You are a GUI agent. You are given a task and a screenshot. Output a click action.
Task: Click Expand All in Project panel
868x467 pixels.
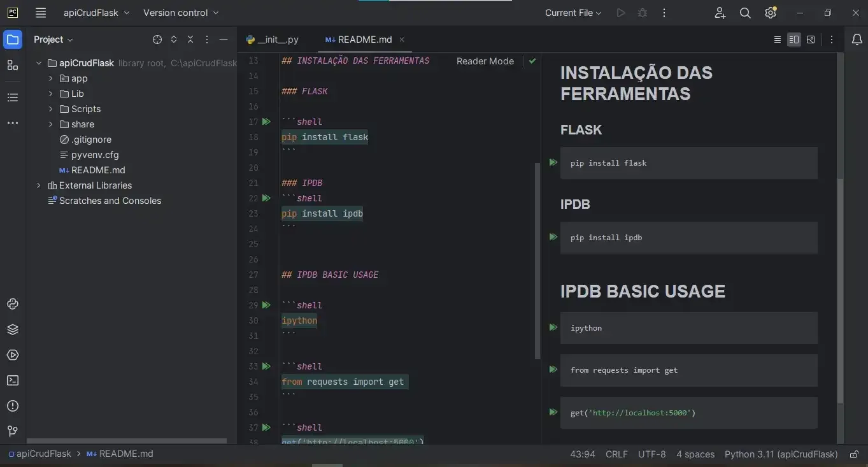click(174, 40)
